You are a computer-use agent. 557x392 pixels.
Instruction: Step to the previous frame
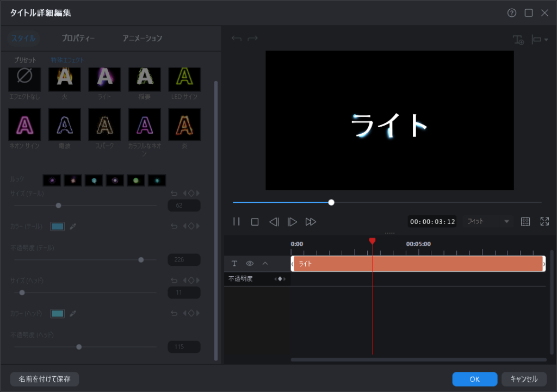(x=274, y=221)
